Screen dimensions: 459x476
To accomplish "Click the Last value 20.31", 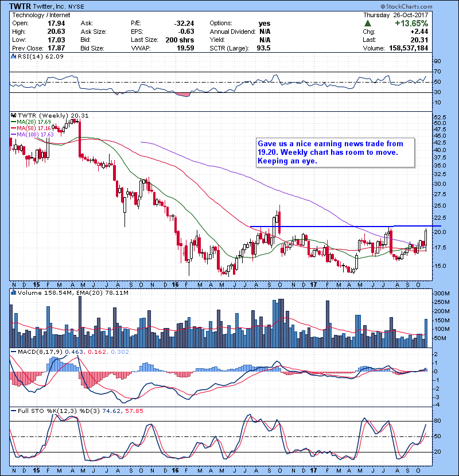I will [x=419, y=40].
